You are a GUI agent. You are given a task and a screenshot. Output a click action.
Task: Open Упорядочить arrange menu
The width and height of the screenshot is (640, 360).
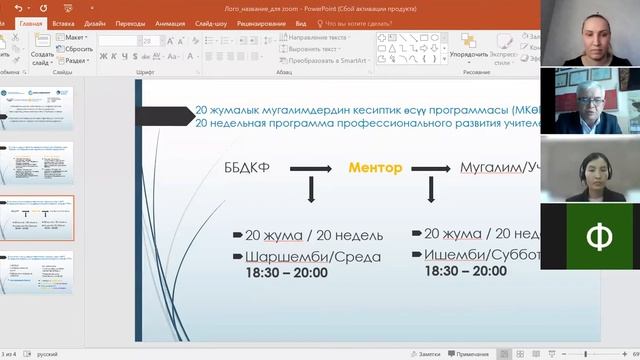pyautogui.click(x=469, y=49)
